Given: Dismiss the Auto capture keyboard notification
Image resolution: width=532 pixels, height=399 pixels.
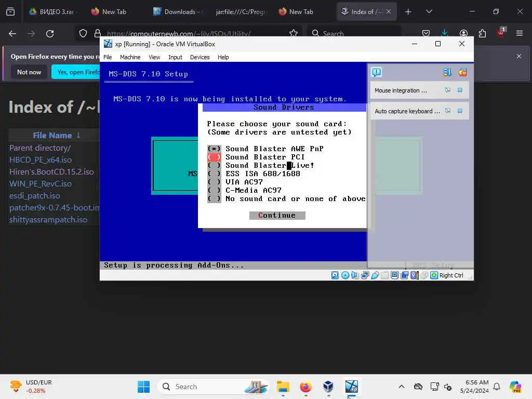Looking at the screenshot, I should coord(460,111).
